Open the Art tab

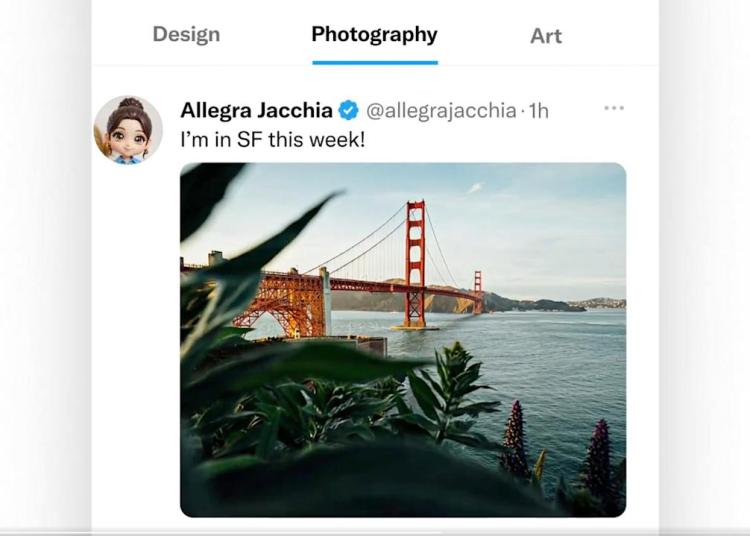pyautogui.click(x=546, y=36)
